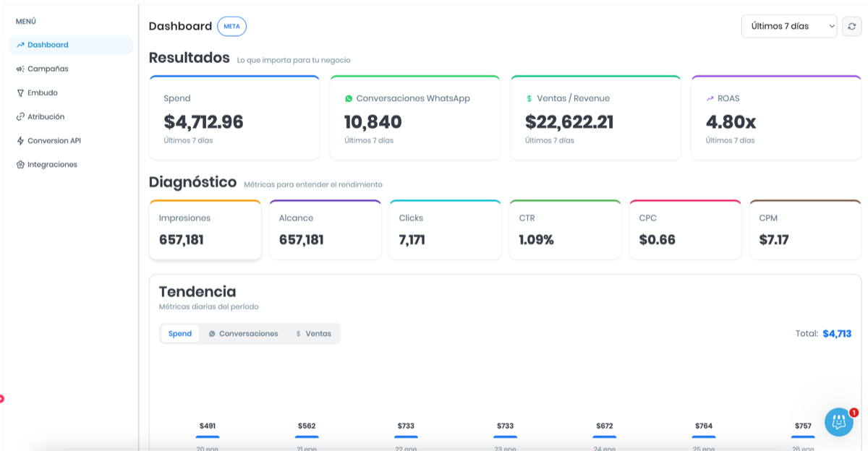Click the Diagnóstico heading
Viewport: 868px width, 451px height.
(x=193, y=182)
